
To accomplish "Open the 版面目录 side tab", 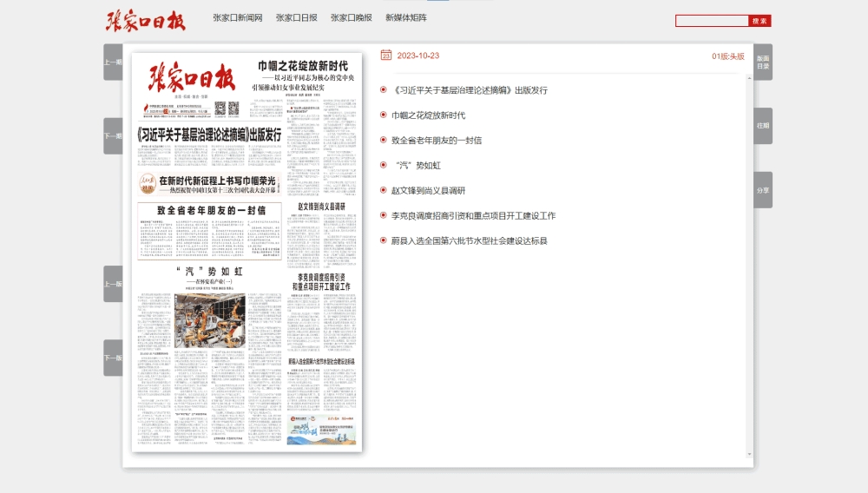I will coord(763,62).
